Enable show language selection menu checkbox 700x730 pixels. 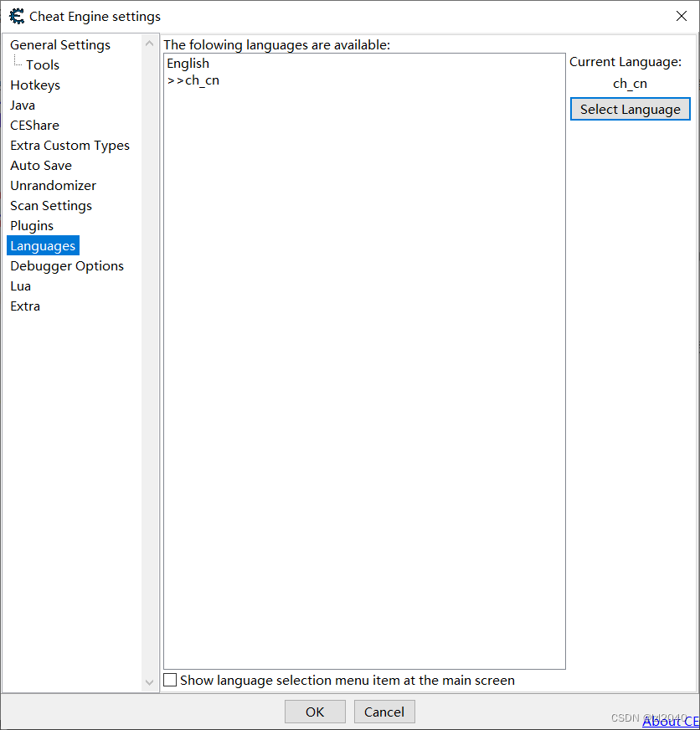(x=170, y=680)
